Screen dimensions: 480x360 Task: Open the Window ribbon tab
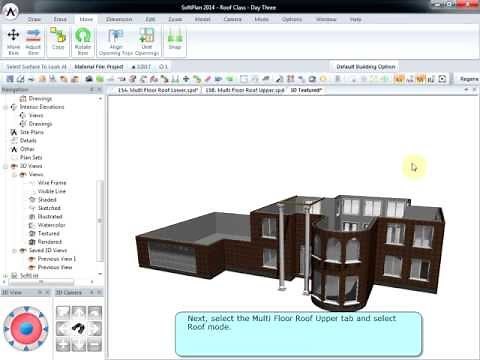pyautogui.click(x=326, y=19)
